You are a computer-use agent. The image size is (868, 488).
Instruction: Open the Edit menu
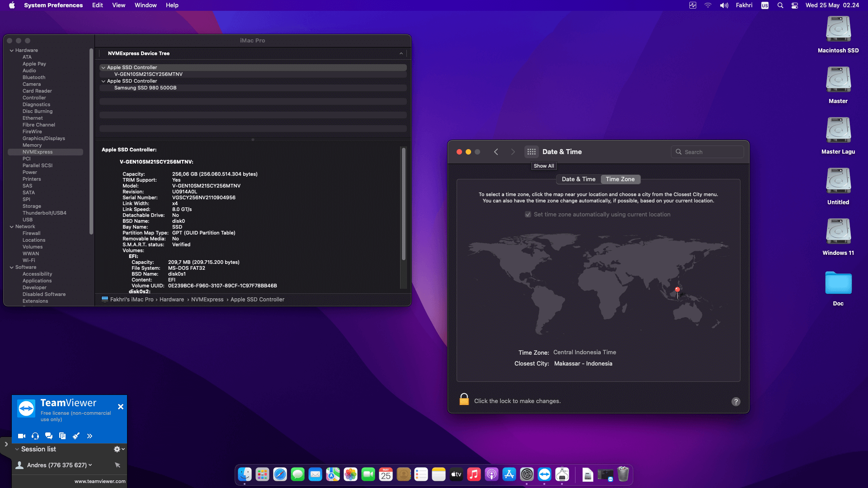98,5
